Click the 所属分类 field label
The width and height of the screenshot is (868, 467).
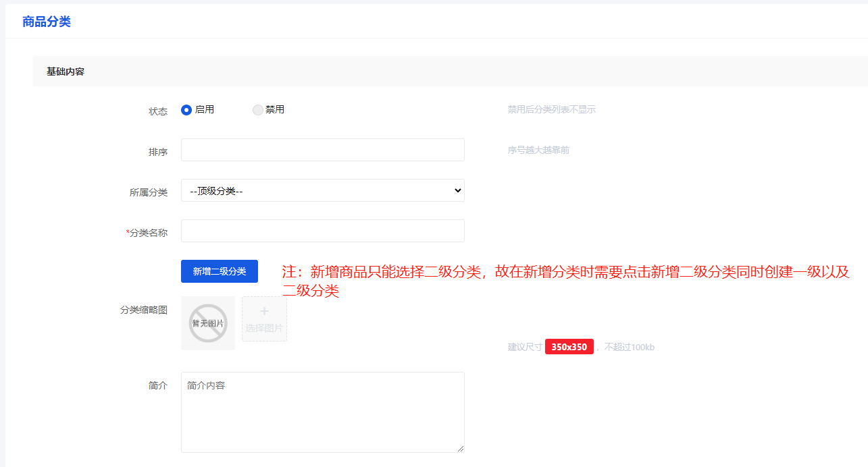149,192
